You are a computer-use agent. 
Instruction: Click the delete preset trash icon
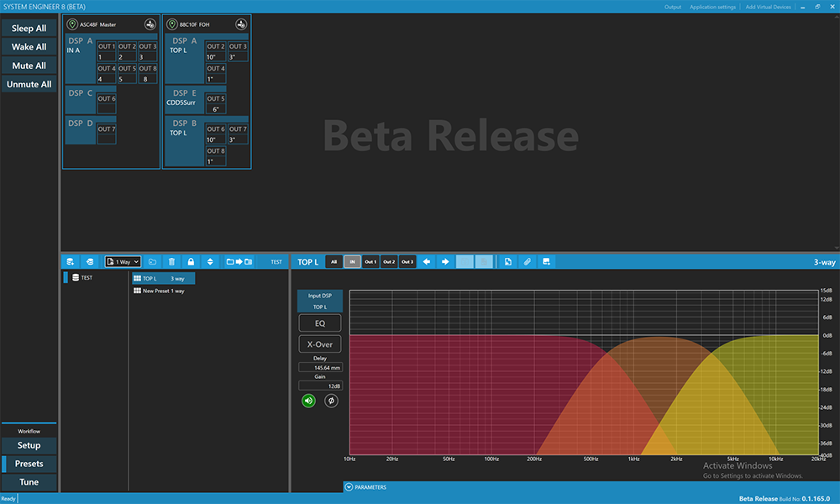(x=171, y=262)
